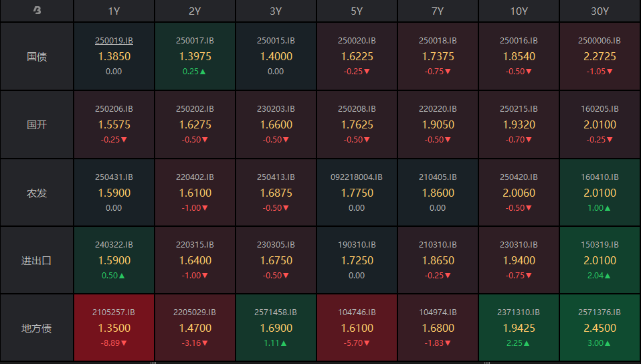
Task: Open the 2500006.IB 30Y bond cell
Action: (x=600, y=57)
